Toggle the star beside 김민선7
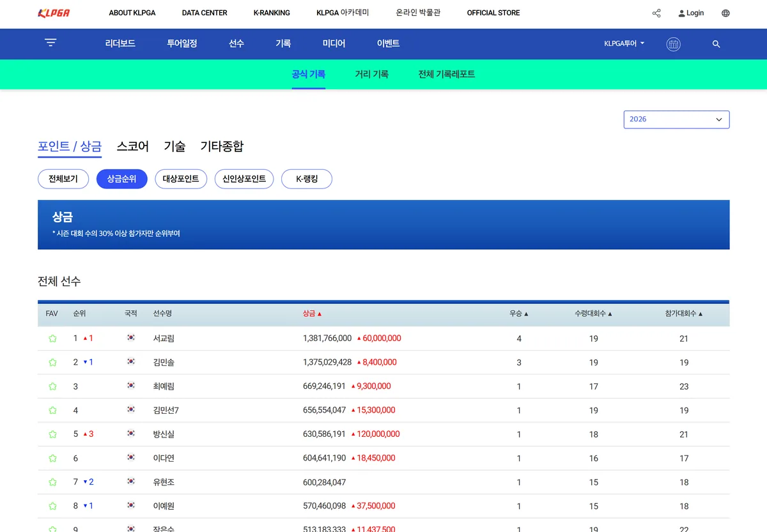Screen dimensions: 767x532 click(52, 410)
